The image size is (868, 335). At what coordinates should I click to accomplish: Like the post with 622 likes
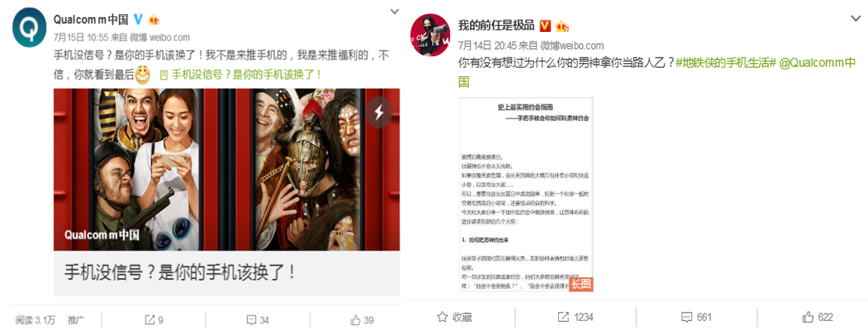pyautogui.click(x=817, y=317)
